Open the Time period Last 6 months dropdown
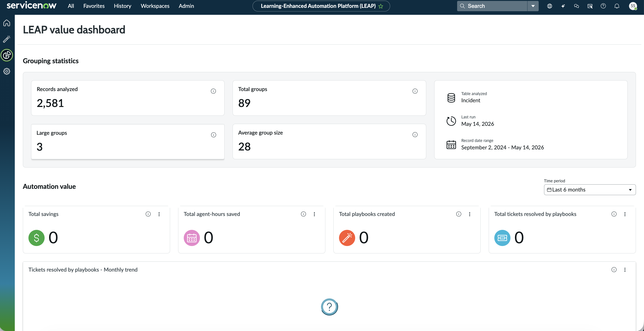 pyautogui.click(x=590, y=190)
